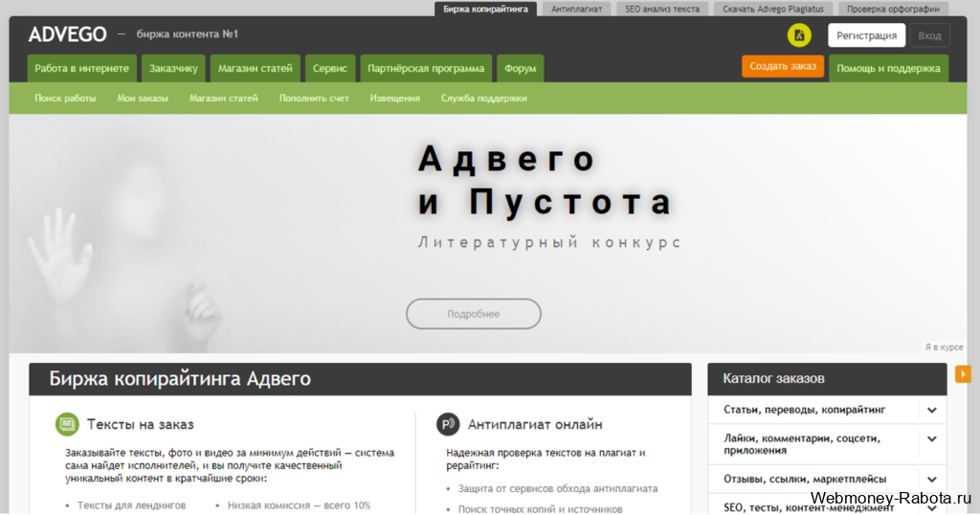Click the Я в курсе link

944,347
